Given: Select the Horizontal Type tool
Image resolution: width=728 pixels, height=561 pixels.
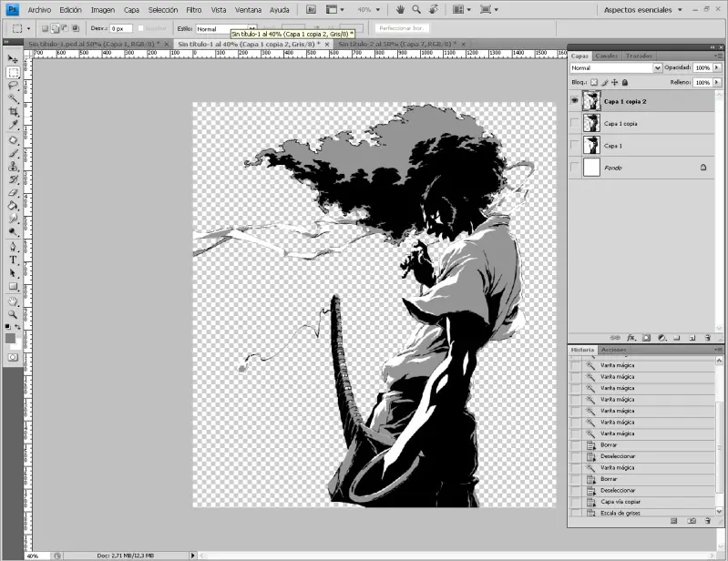Looking at the screenshot, I should click(x=13, y=260).
